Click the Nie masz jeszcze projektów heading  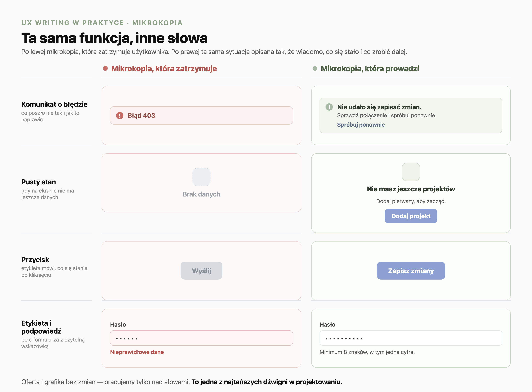411,189
